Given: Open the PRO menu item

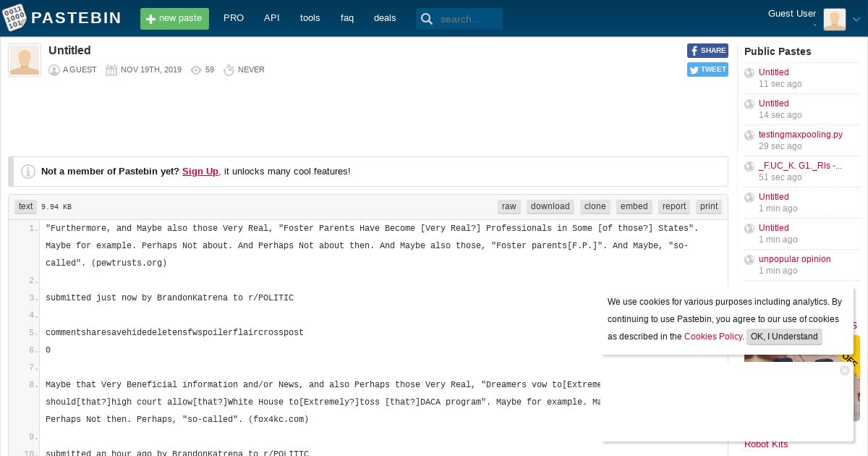Looking at the screenshot, I should [234, 18].
